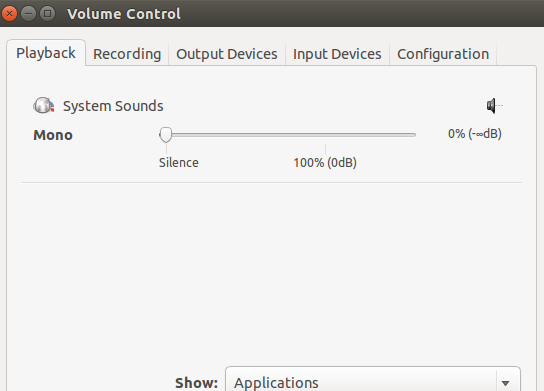Go to the Input Devices tab
The width and height of the screenshot is (544, 391).
337,54
